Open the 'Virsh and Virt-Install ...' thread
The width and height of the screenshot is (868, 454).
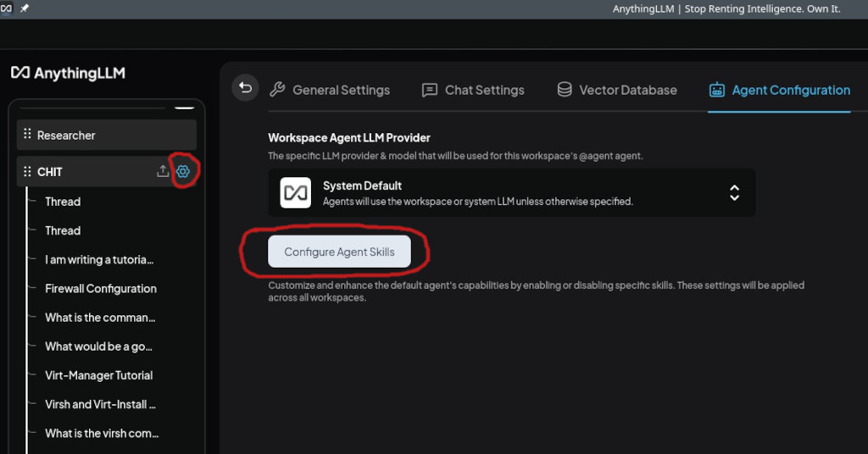click(x=100, y=404)
